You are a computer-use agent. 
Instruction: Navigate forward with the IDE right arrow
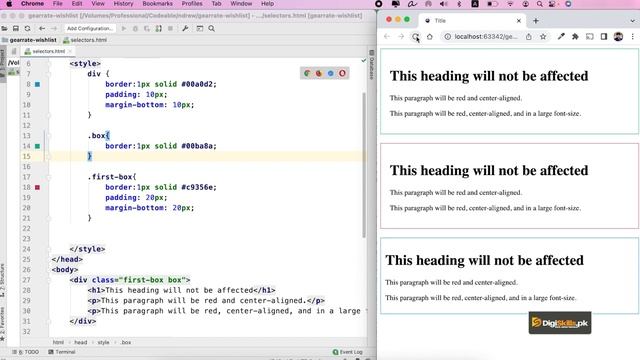[x=53, y=29]
